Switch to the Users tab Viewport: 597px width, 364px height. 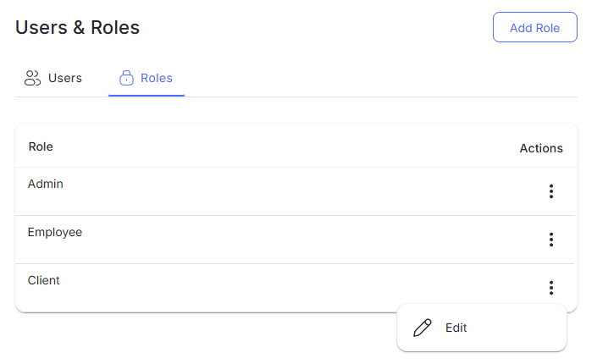click(53, 78)
